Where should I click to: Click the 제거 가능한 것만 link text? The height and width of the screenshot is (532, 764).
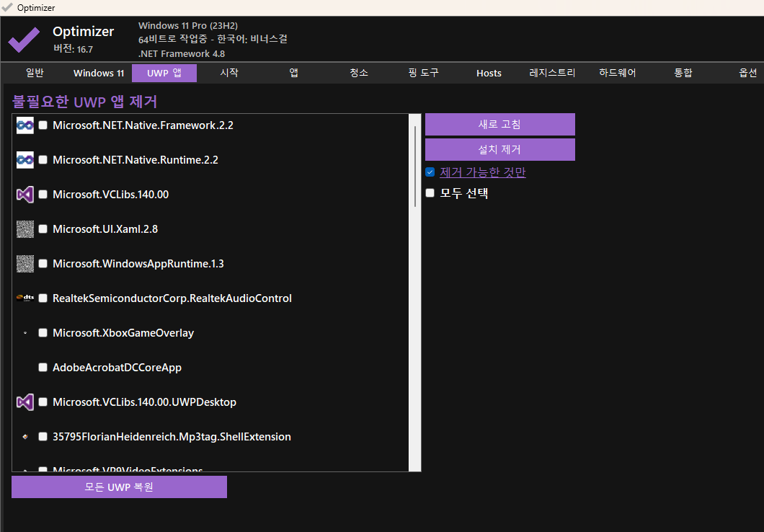click(483, 172)
